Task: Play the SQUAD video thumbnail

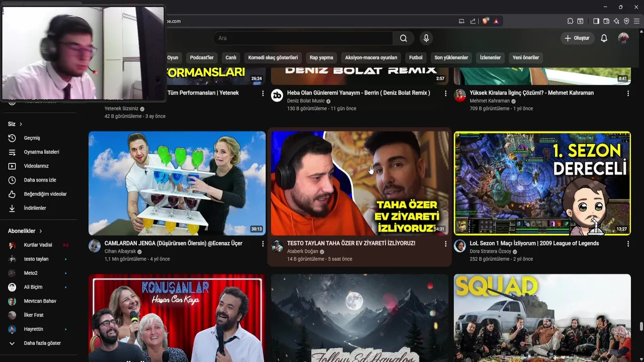Action: point(542,318)
